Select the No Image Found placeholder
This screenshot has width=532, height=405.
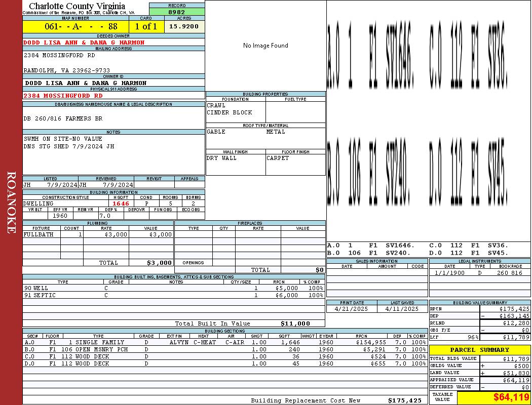point(265,46)
